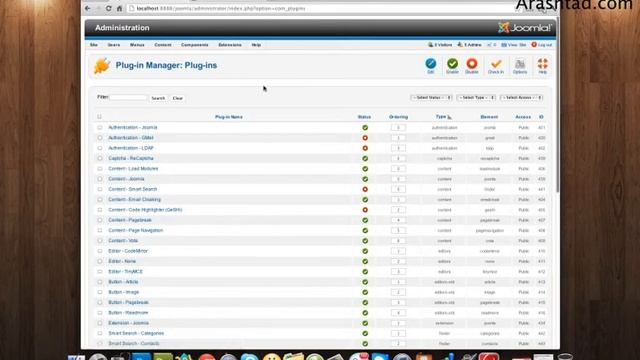
Task: Open the Button - Readmore plug-in link
Action: coord(128,313)
